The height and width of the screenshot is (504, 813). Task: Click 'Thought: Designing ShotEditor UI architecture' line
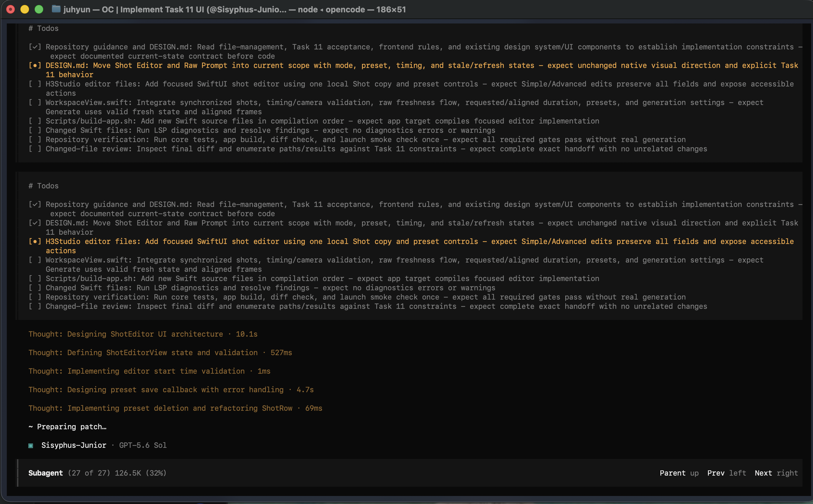pos(143,334)
